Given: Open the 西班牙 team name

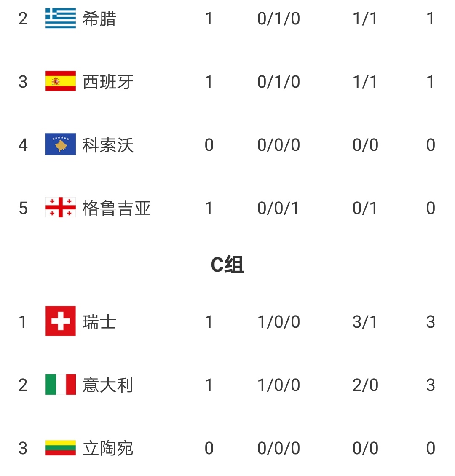Looking at the screenshot, I should (108, 82).
